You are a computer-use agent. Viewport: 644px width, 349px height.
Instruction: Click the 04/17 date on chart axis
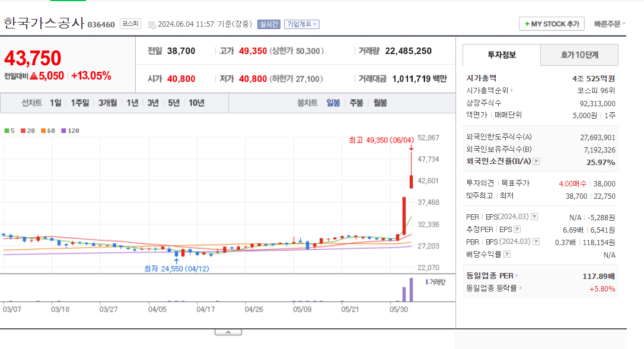point(205,309)
